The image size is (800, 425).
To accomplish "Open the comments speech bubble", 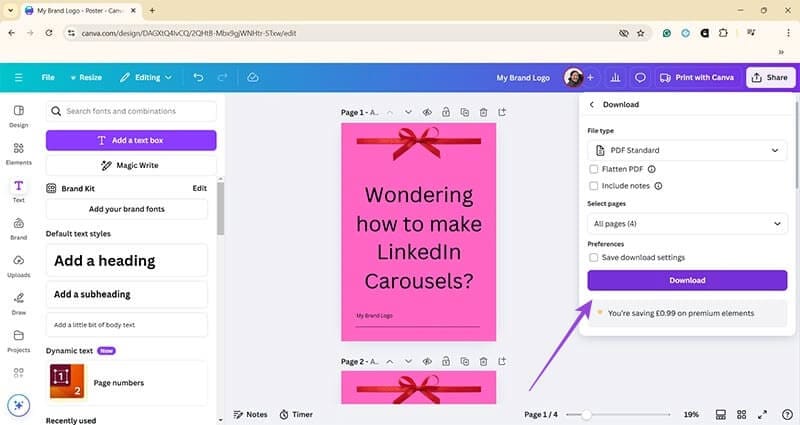I will (x=640, y=78).
